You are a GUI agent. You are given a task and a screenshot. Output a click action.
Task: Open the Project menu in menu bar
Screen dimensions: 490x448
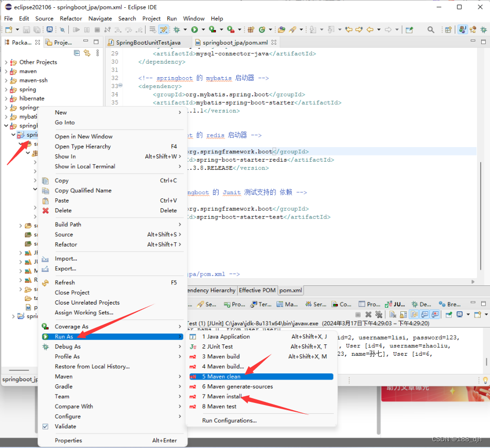pos(151,19)
